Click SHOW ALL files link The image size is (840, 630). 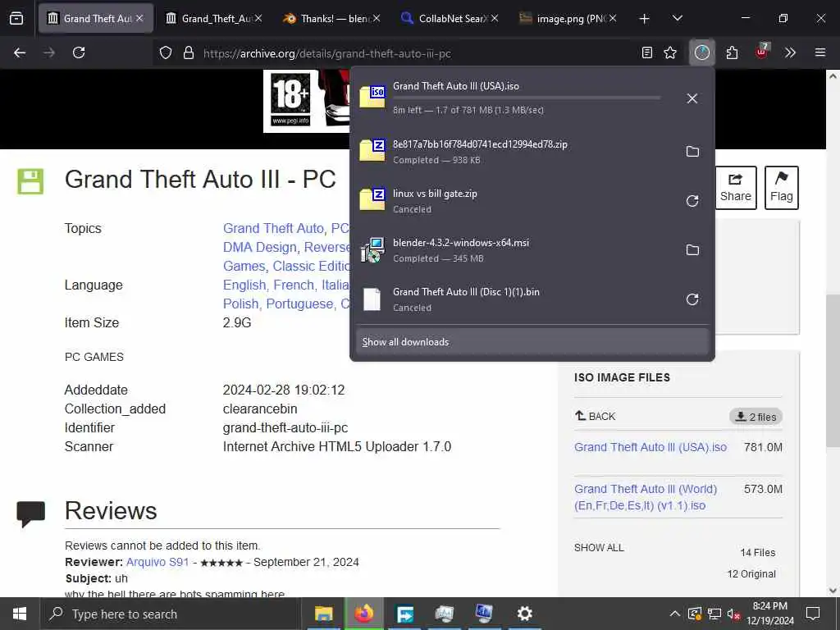tap(599, 547)
